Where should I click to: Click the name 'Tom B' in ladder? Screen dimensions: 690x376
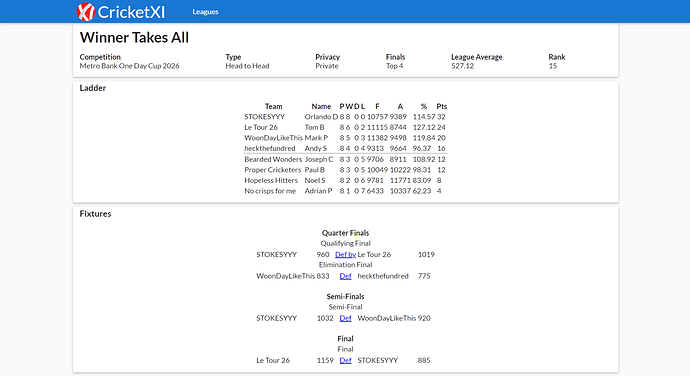coord(315,127)
